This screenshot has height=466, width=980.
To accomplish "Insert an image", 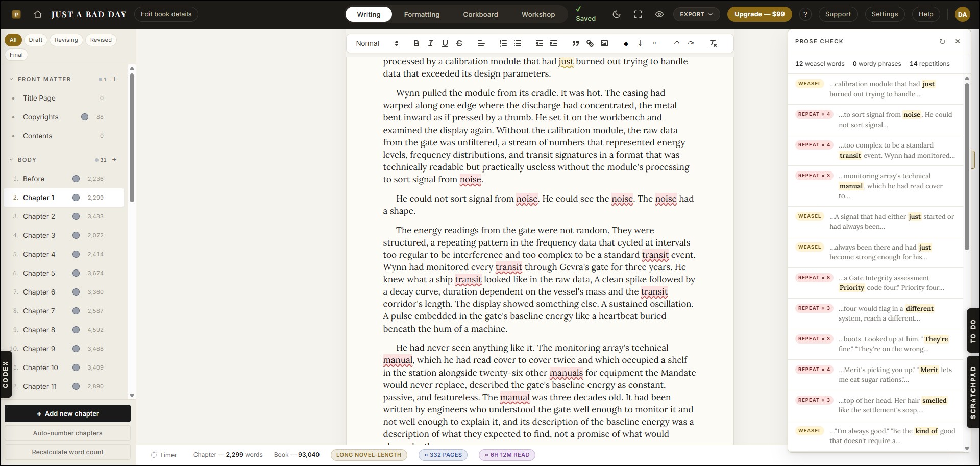I will tap(604, 43).
